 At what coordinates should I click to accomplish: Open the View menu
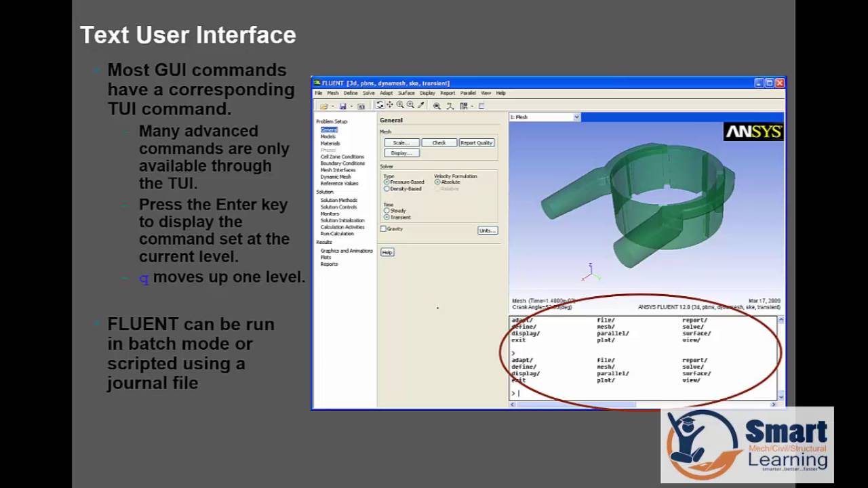pyautogui.click(x=486, y=93)
